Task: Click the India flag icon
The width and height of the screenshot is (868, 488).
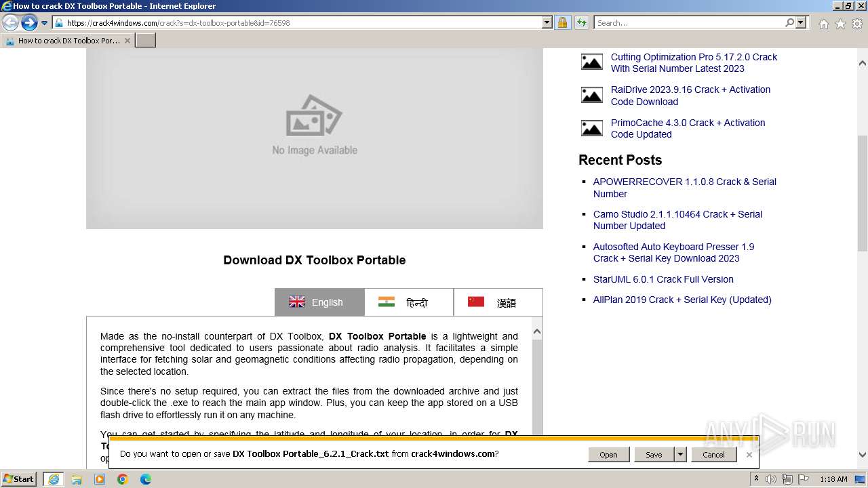Action: tap(387, 302)
